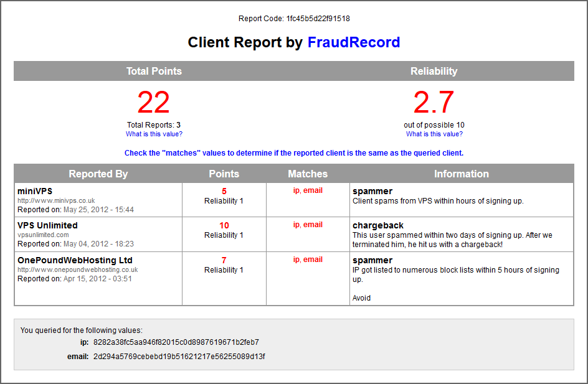This screenshot has width=588, height=384.
Task: Click the blue 'Check the matches values' notice
Action: click(x=294, y=153)
